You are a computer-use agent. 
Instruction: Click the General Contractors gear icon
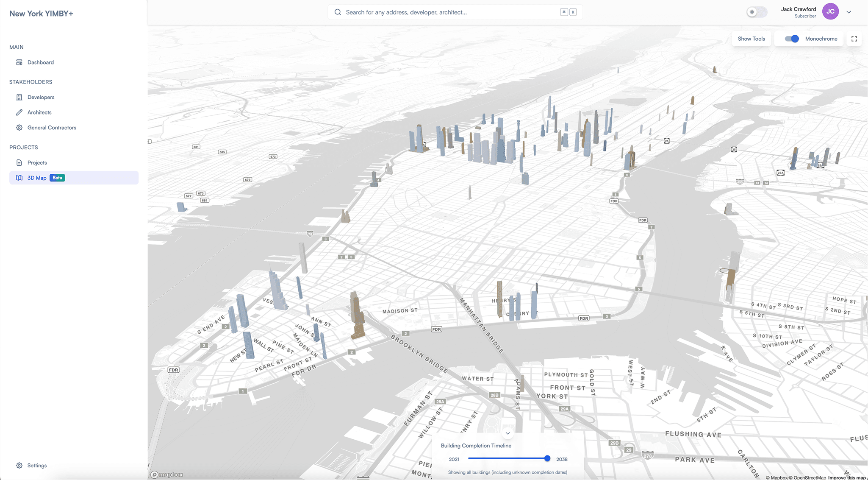[x=19, y=128]
